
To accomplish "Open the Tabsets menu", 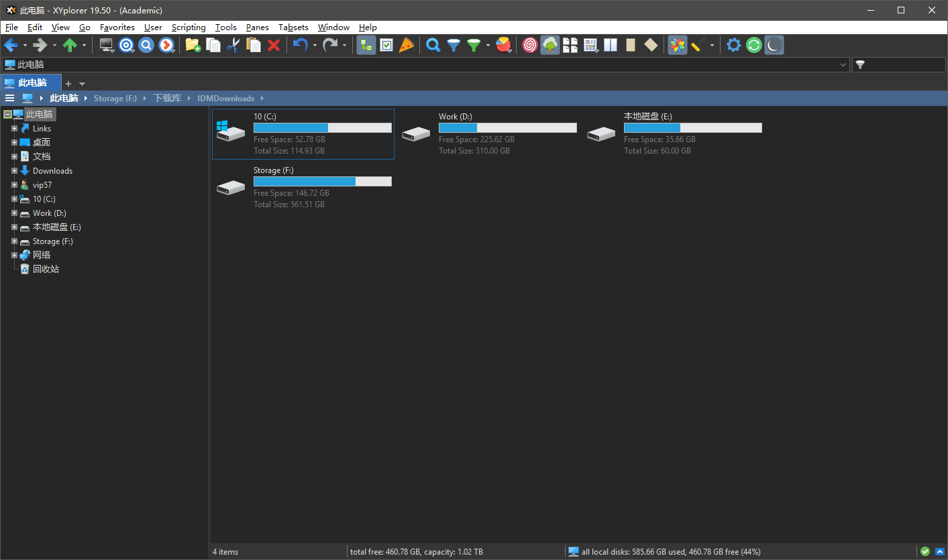I will tap(293, 27).
